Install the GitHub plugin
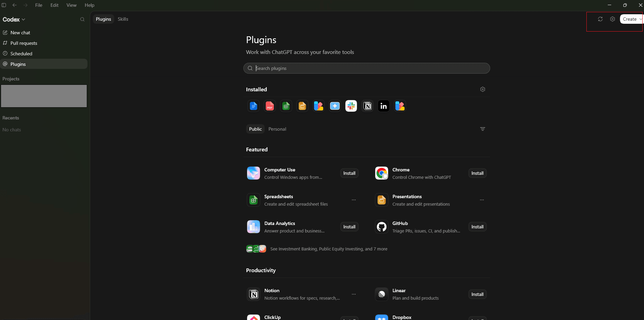The image size is (644, 320). pyautogui.click(x=478, y=227)
